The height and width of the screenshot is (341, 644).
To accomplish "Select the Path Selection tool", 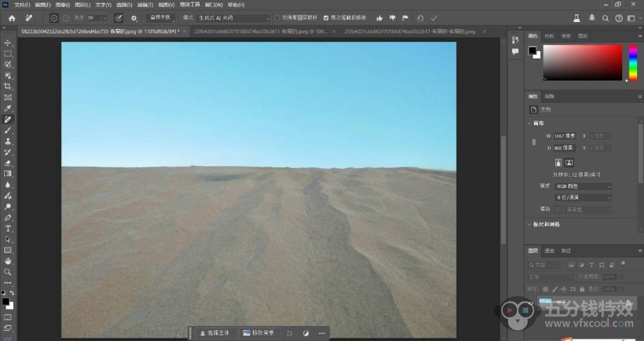I will click(8, 239).
